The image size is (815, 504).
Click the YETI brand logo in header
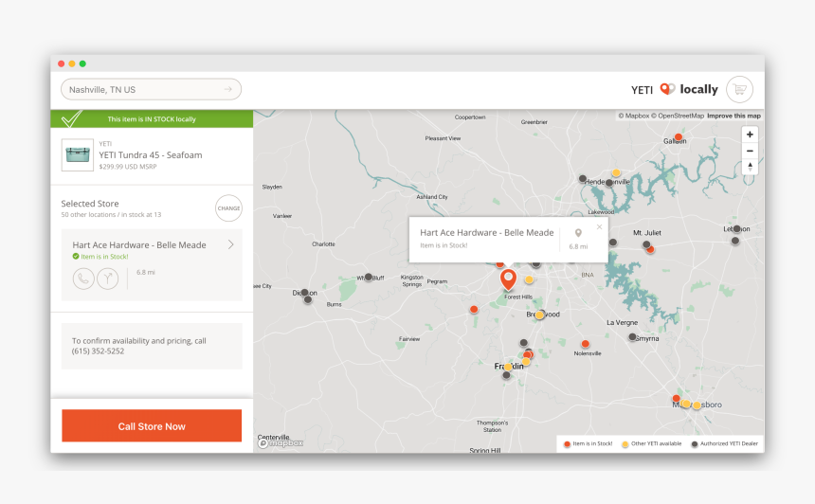point(642,90)
